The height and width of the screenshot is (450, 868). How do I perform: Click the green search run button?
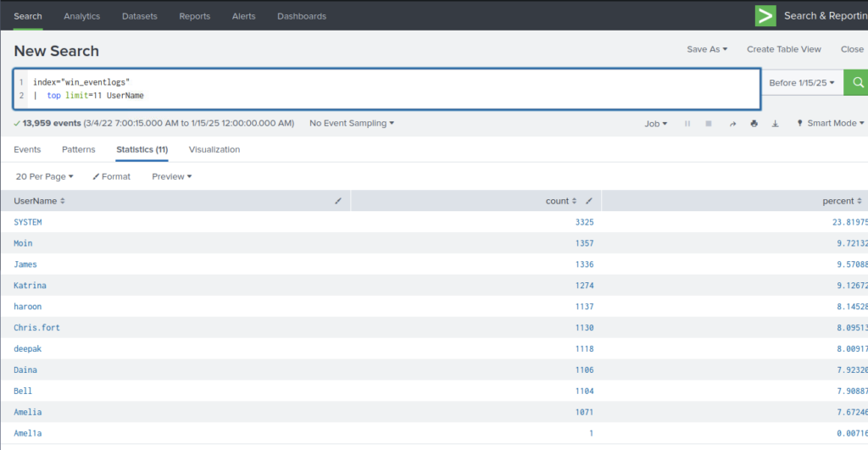click(x=856, y=82)
